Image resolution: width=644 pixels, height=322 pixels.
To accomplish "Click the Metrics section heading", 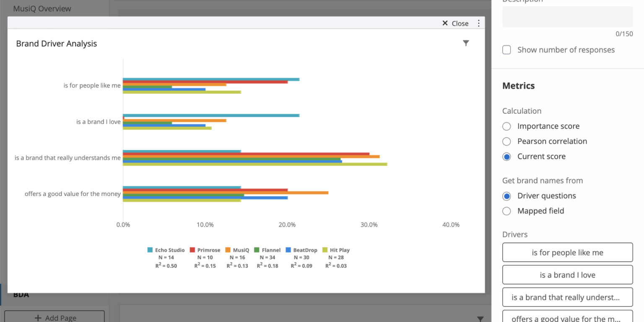I will (x=519, y=86).
